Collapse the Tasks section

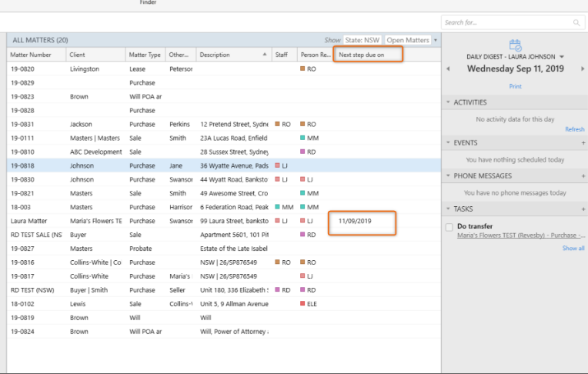(448, 209)
